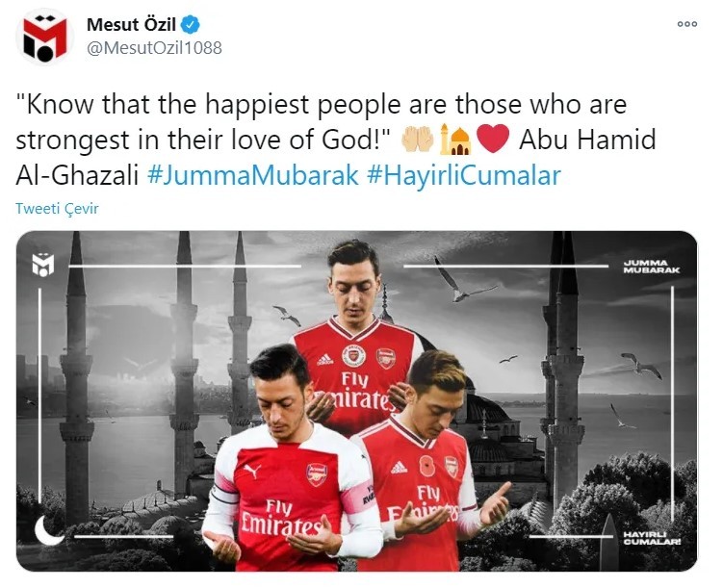
Task: Click the Abu Hamid Al-Ghazali attribution text
Action: [336, 157]
